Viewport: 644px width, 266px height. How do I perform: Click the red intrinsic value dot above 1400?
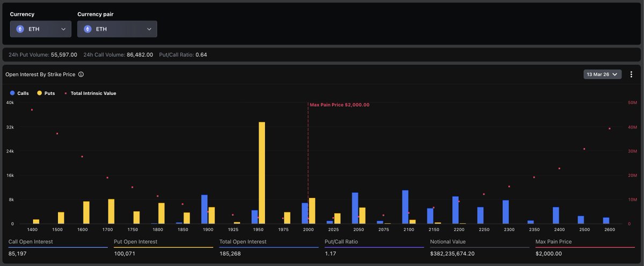pos(32,110)
